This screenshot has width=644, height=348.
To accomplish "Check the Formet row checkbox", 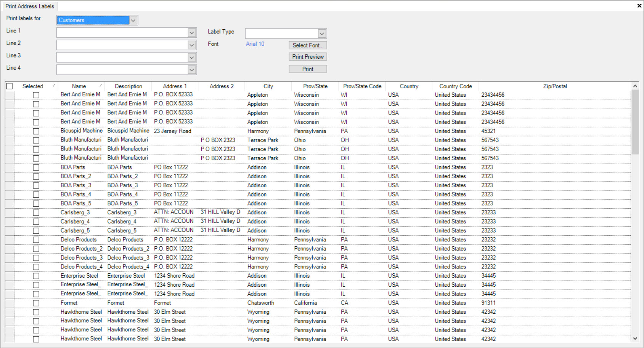I will pos(36,303).
